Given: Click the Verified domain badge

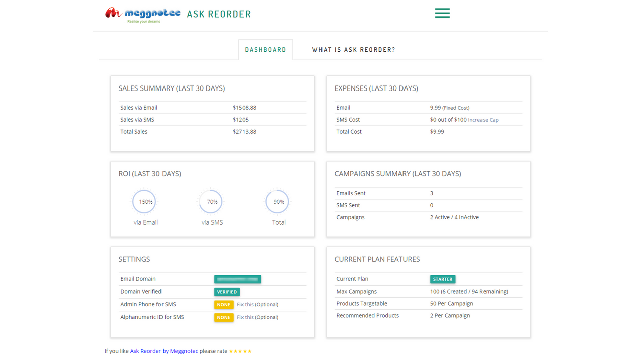Looking at the screenshot, I should click(227, 292).
